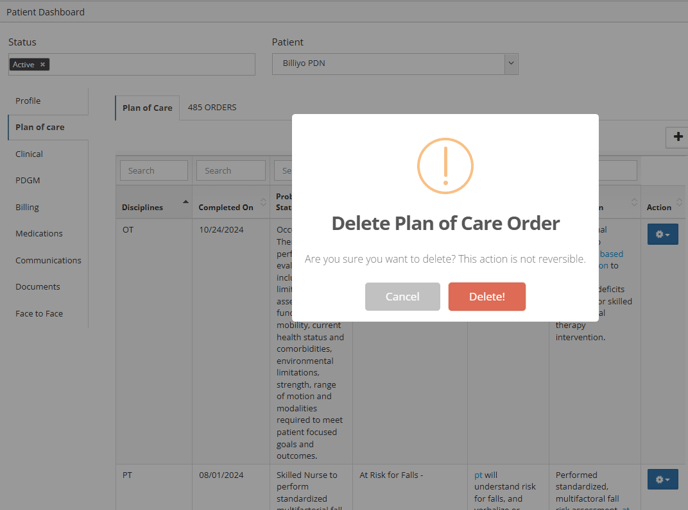
Task: Click the Disciplines search input field
Action: coord(154,171)
